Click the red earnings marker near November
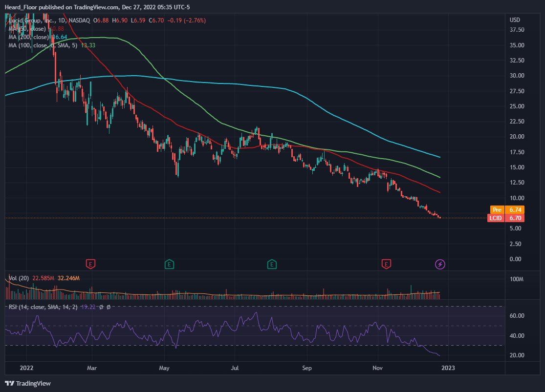Viewport: 545px width, 392px height. [386, 264]
